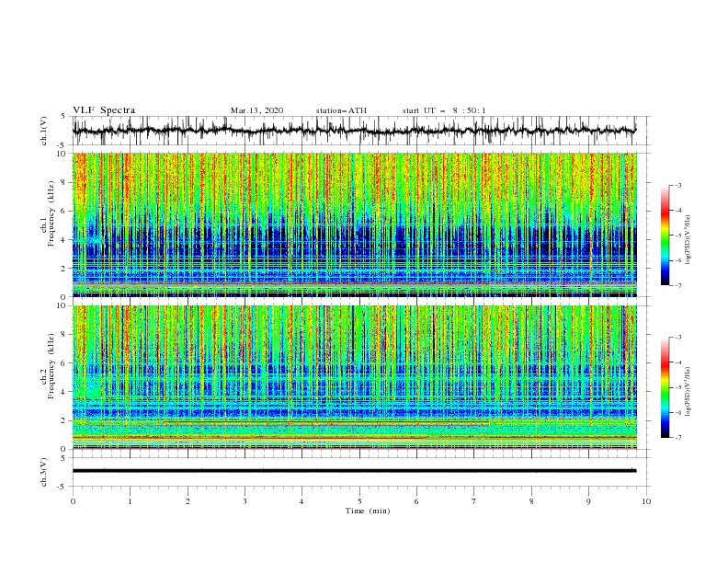This screenshot has width=728, height=563.
Task: Click the ch.2 'Frequency (kHz)' axis label
Action: (51, 366)
